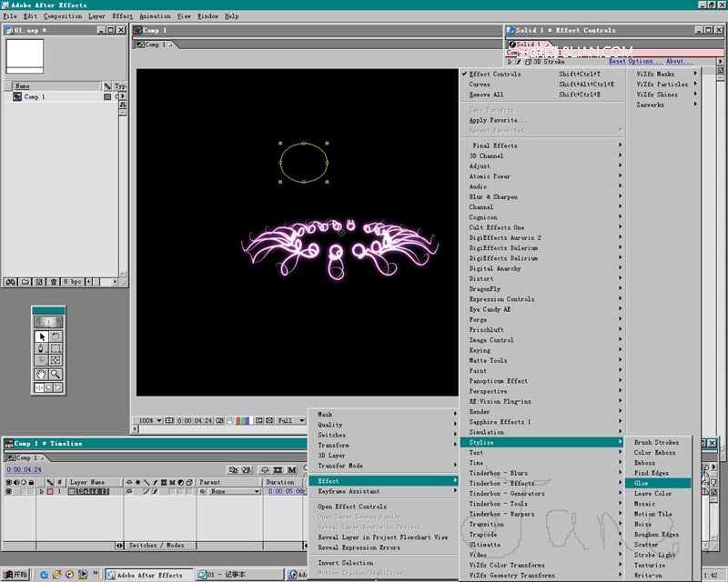Toggle the 3D Stroke effect enable box

(520, 62)
